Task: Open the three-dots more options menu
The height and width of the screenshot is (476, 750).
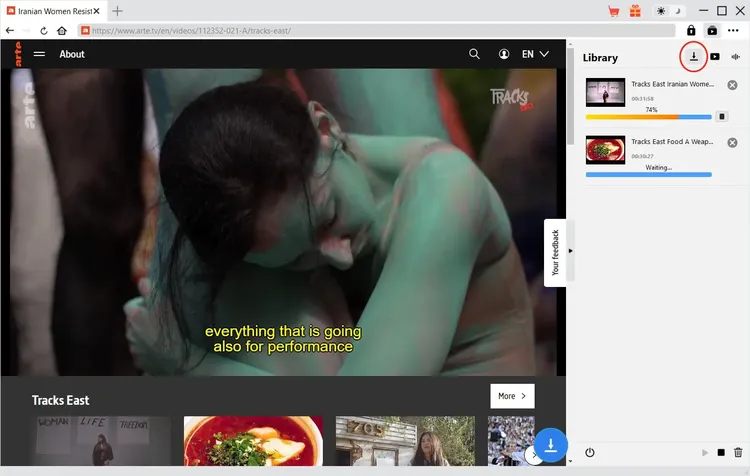Action: [733, 31]
